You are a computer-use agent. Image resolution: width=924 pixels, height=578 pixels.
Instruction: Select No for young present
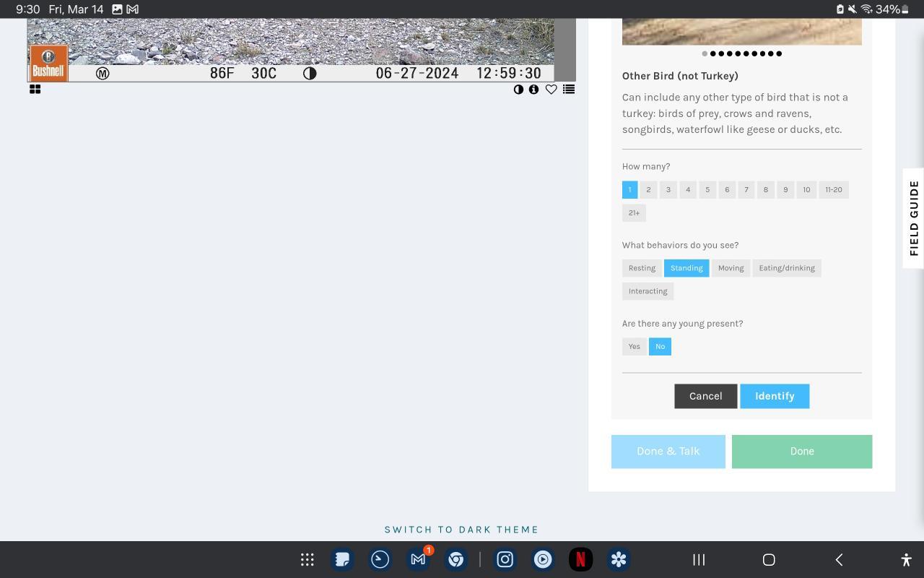pyautogui.click(x=660, y=347)
